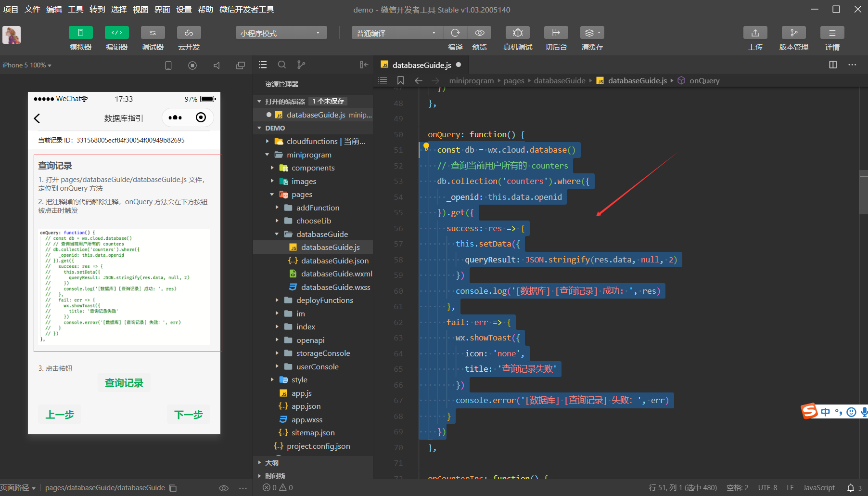868x496 pixels.
Task: Click the 下一步 button in simulator
Action: coord(188,415)
